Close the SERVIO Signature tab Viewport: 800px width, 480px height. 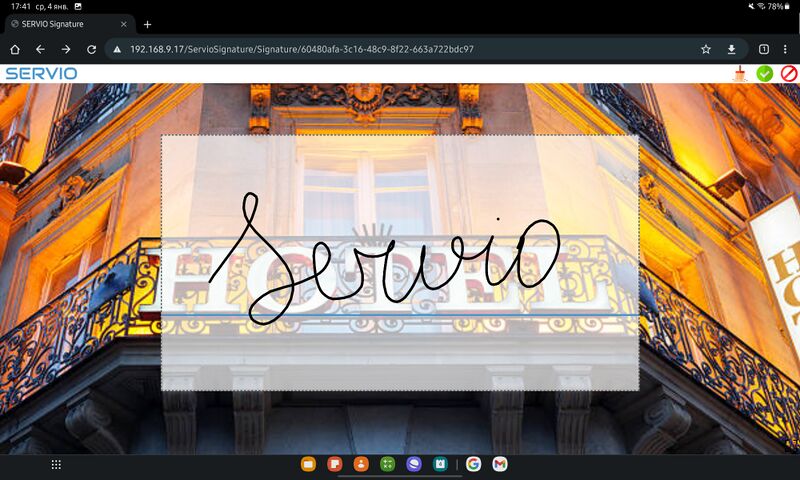[123, 24]
